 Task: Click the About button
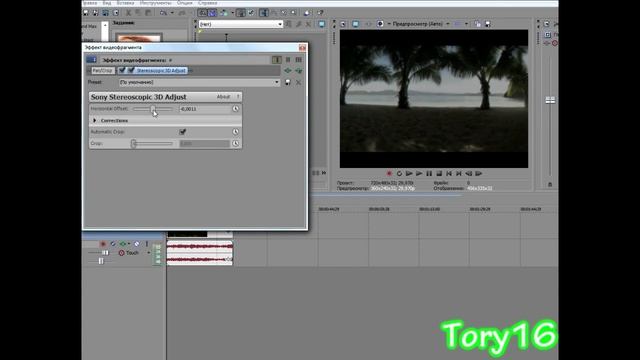click(223, 97)
